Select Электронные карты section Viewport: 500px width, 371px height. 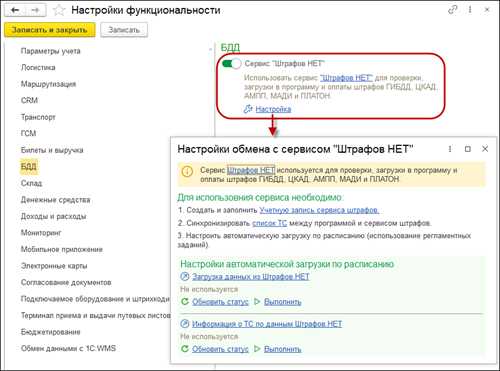(x=54, y=266)
